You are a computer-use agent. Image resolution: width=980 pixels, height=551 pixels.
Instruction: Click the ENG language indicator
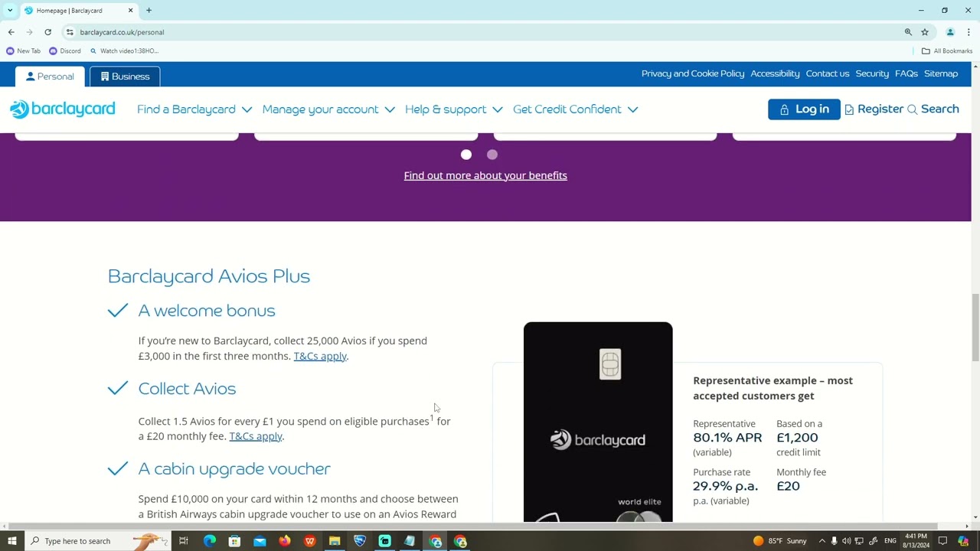(890, 541)
